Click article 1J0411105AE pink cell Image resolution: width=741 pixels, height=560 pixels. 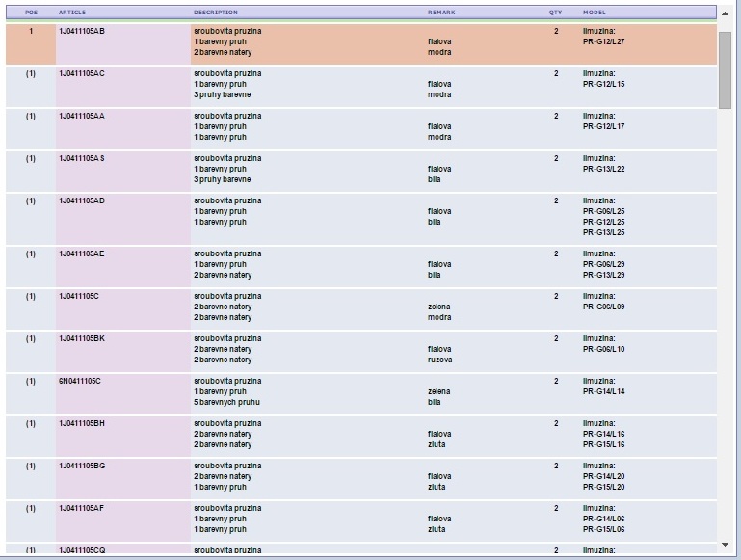[82, 253]
